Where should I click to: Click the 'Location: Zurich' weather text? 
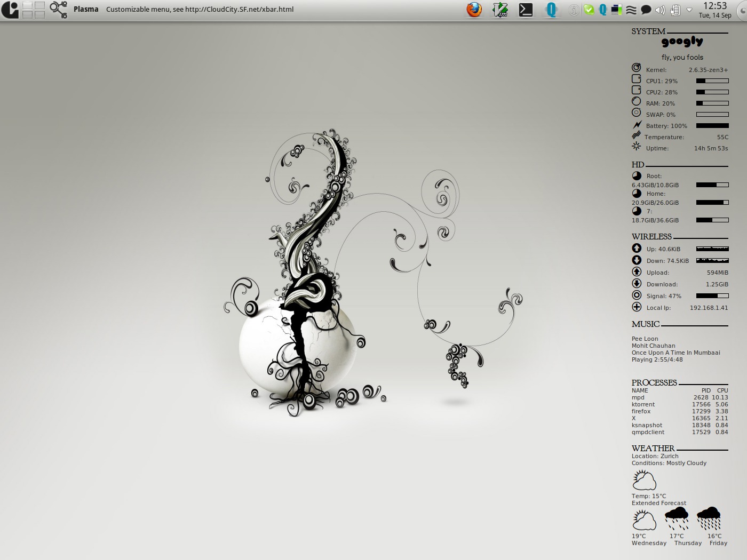tap(655, 456)
